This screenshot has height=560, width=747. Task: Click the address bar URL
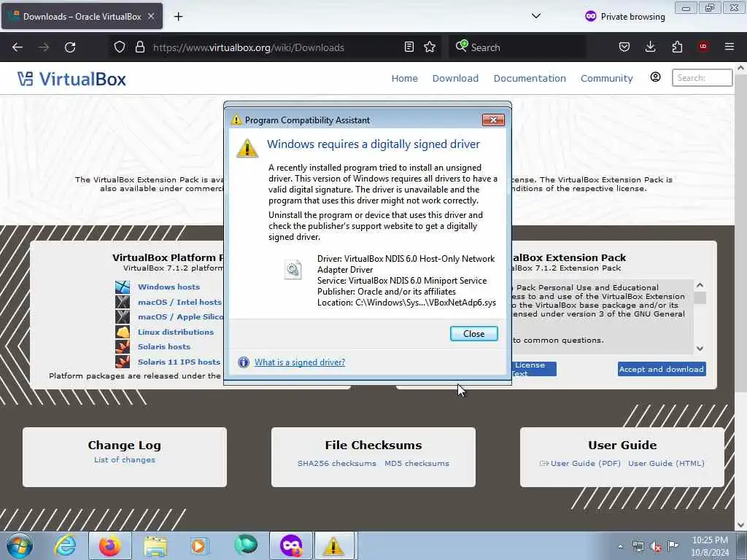pyautogui.click(x=248, y=47)
